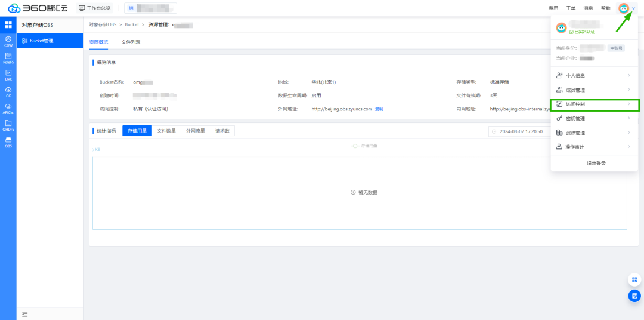Go to Bucket in the breadcrumb
This screenshot has height=320, width=644.
tap(132, 24)
